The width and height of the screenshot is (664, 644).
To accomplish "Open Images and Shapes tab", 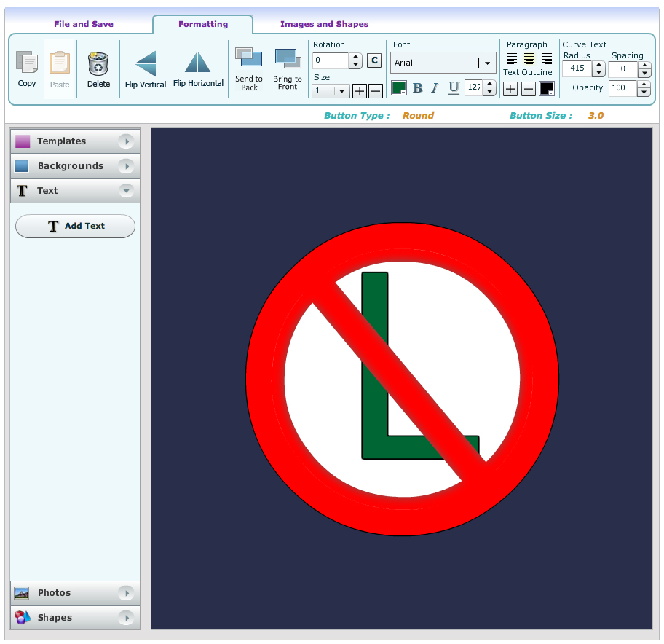I will tap(325, 24).
